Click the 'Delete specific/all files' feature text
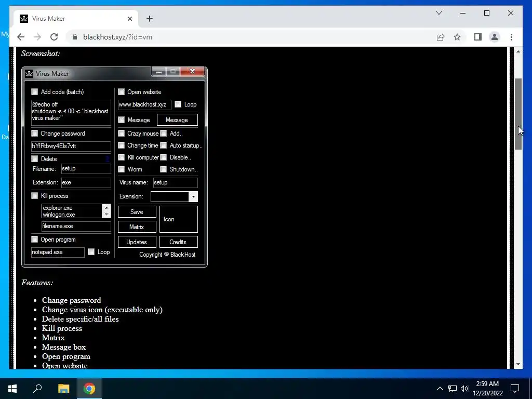Screen dimensions: 532x399 (81, 319)
